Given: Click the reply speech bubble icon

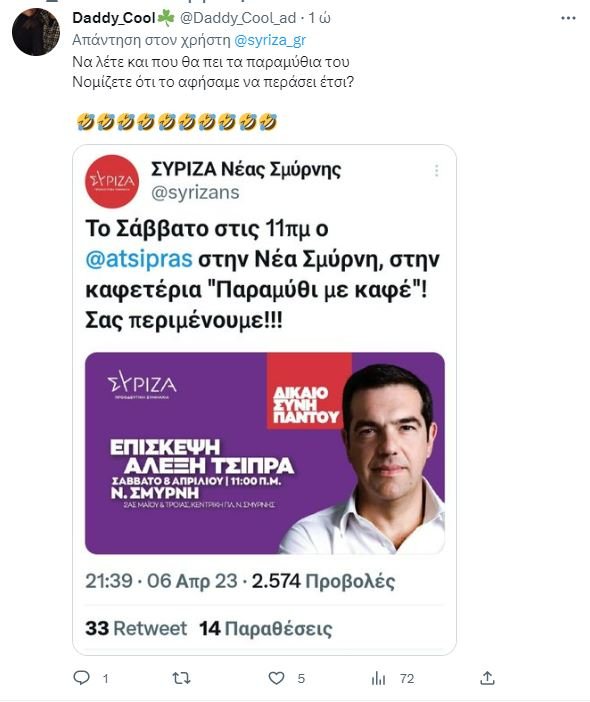Looking at the screenshot, I should coord(81,678).
